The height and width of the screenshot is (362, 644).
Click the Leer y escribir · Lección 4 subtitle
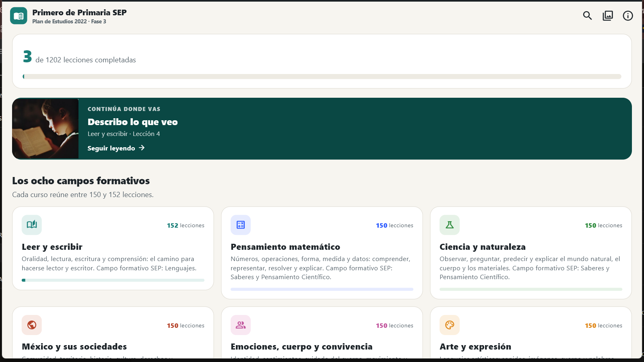(124, 134)
